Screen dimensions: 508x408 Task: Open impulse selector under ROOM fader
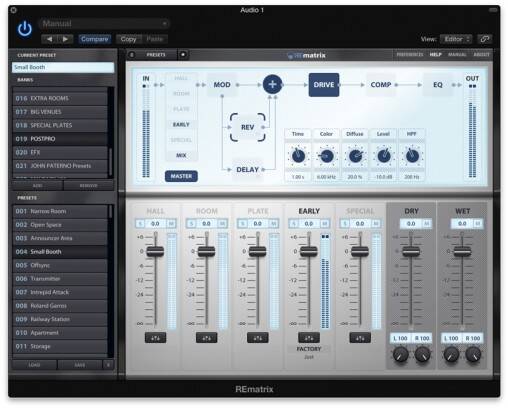click(206, 338)
